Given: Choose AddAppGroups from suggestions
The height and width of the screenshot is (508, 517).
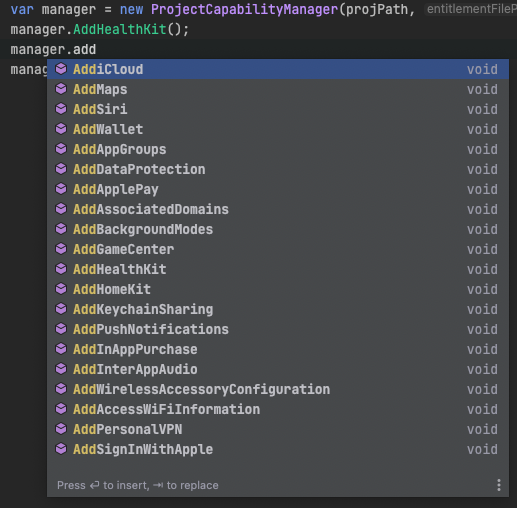Looking at the screenshot, I should tap(278, 149).
